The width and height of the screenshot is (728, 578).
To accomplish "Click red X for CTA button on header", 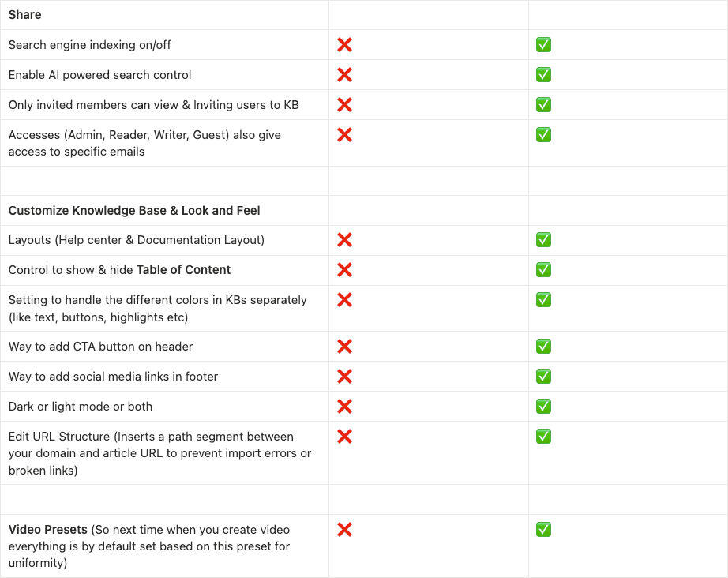I will [x=344, y=347].
